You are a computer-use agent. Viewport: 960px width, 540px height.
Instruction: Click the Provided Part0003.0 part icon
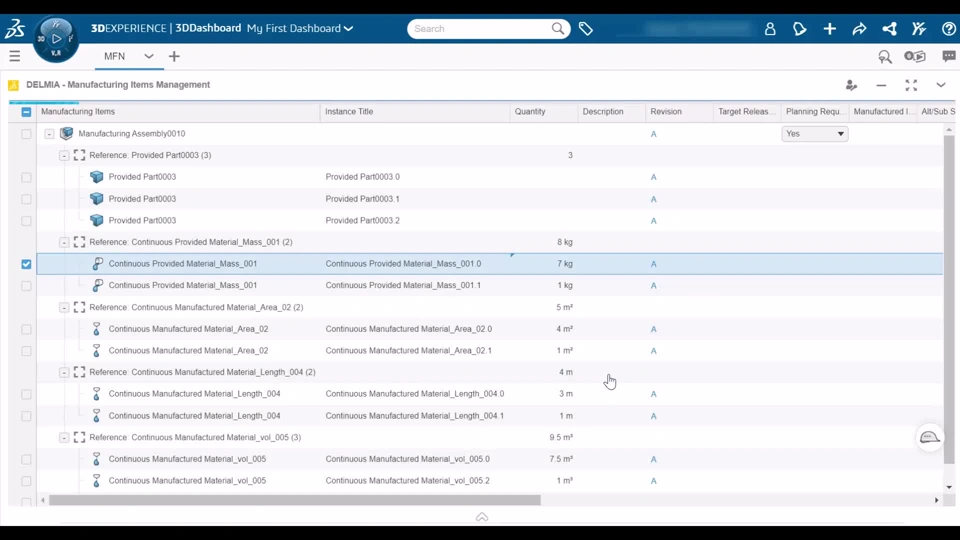pos(97,177)
